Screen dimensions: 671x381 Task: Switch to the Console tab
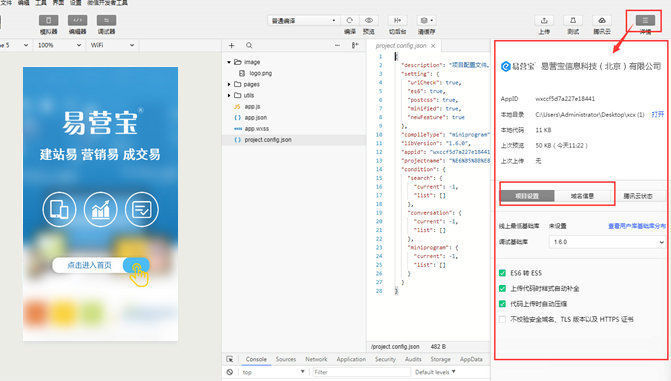(256, 359)
